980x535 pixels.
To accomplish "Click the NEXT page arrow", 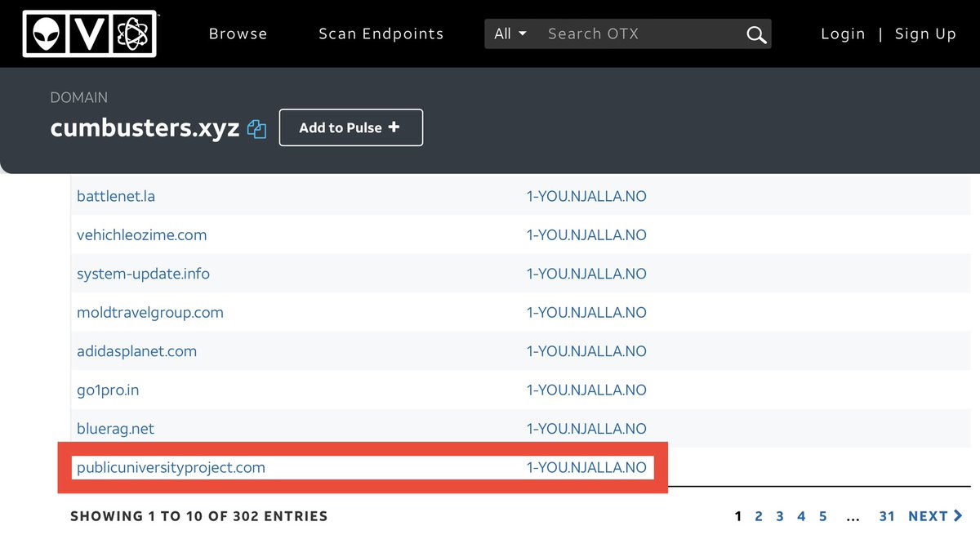I will pos(935,516).
